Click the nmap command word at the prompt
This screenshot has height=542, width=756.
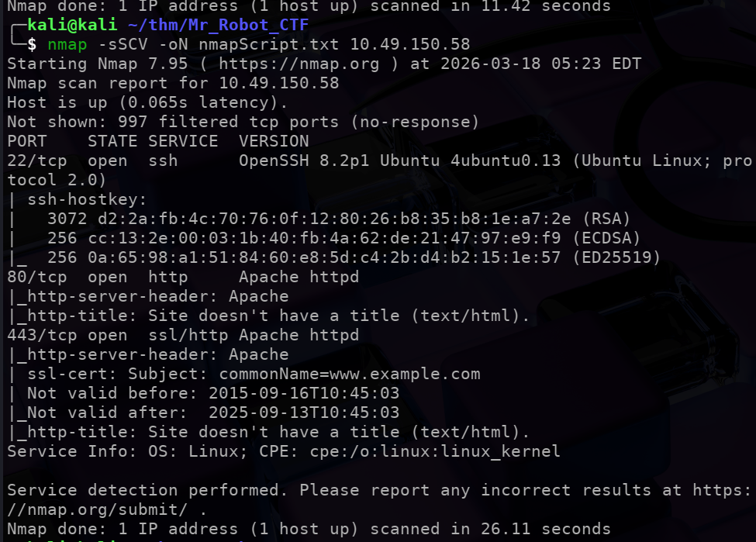(x=67, y=43)
